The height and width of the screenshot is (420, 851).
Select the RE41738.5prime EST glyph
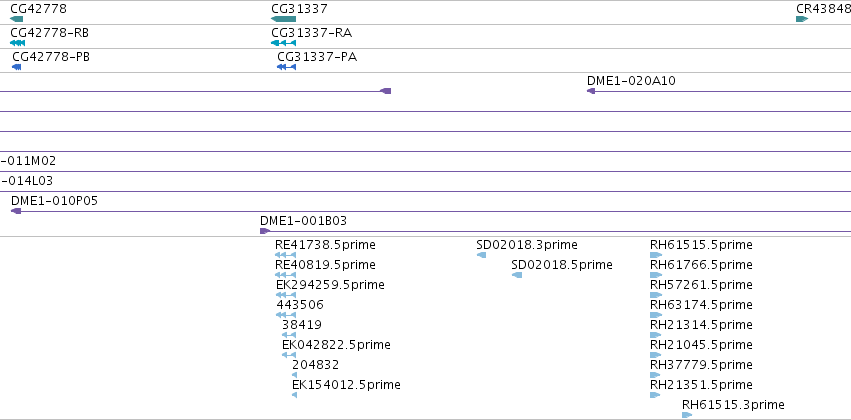(x=285, y=255)
